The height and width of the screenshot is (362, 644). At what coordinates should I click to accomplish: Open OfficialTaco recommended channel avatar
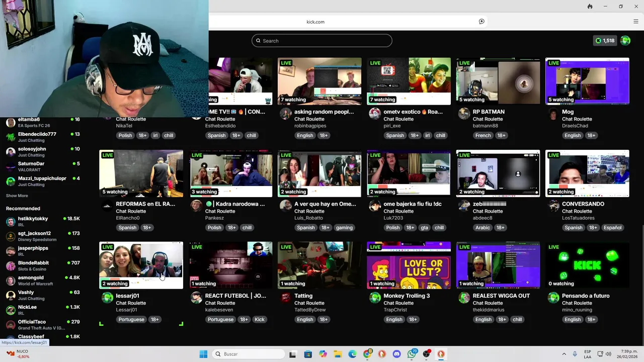(x=11, y=325)
